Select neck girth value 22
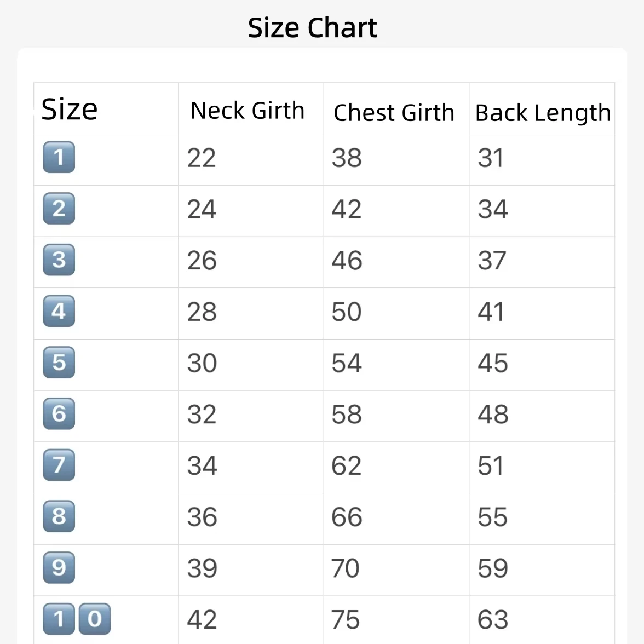This screenshot has width=644, height=644. (202, 158)
